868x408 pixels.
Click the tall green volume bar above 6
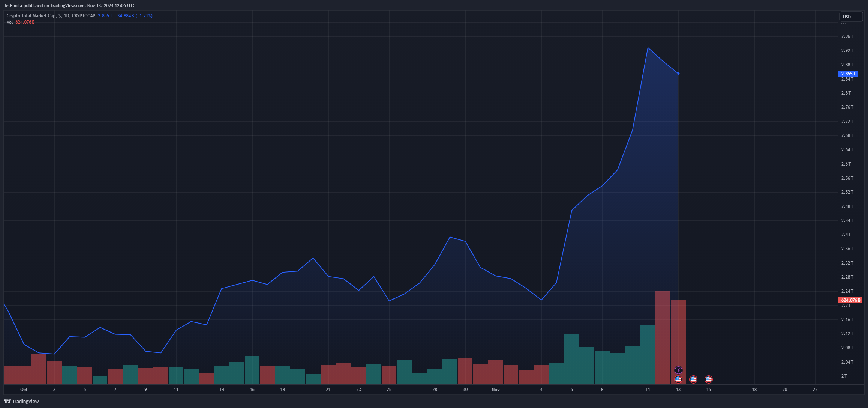(x=571, y=358)
